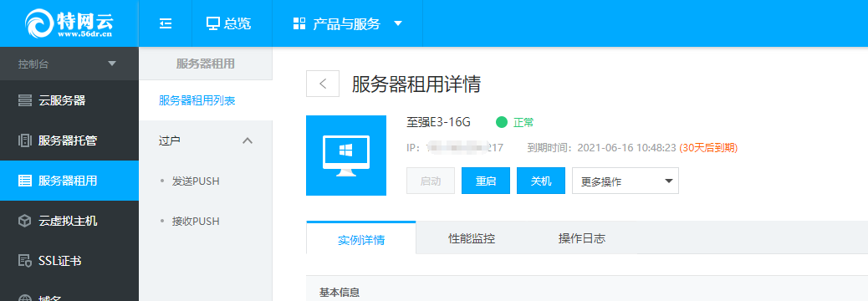Click the monitor icon beside 总览

(x=213, y=23)
